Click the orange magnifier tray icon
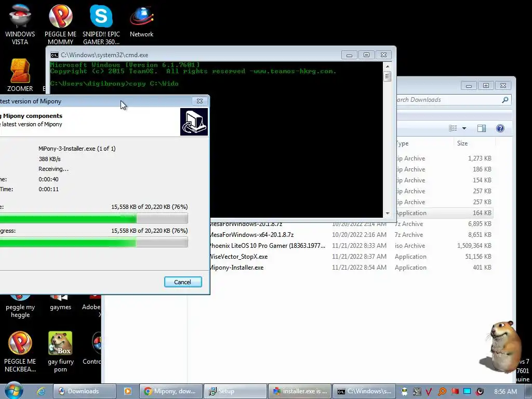This screenshot has width=532, height=399. pos(442,392)
